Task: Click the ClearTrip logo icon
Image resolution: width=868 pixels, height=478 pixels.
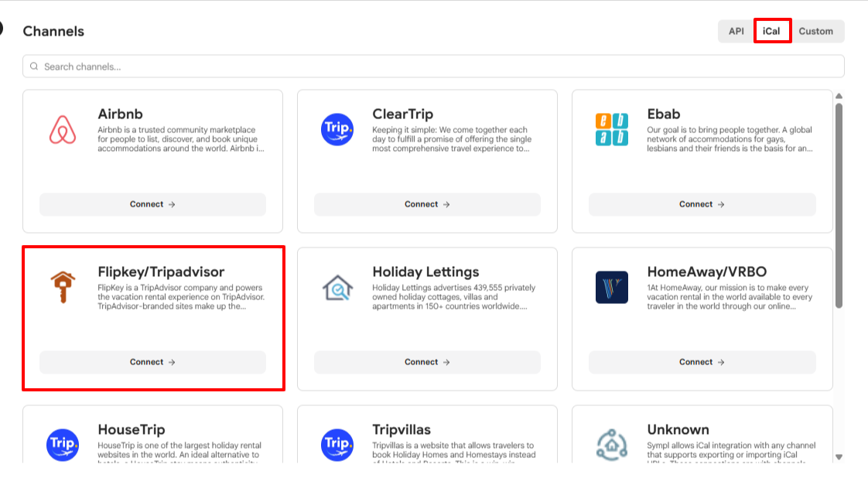Action: point(337,129)
